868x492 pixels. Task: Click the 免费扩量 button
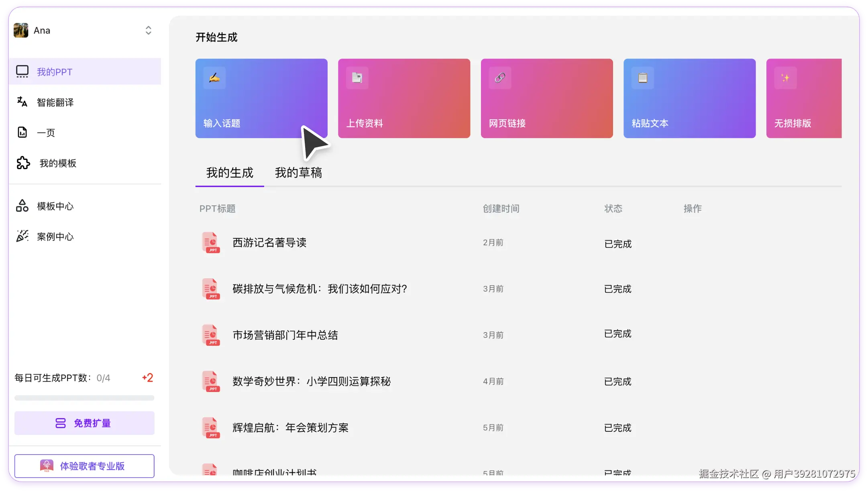[x=84, y=423]
